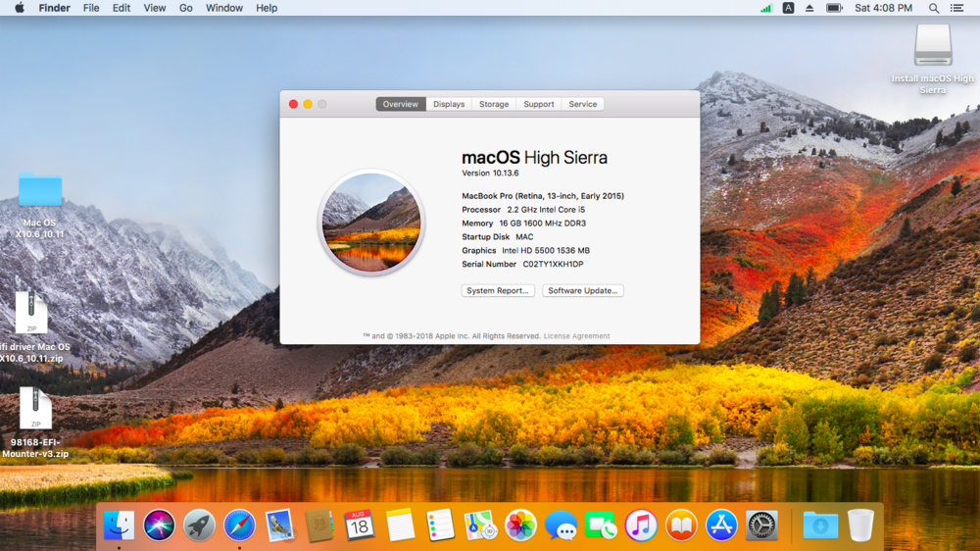980x551 pixels.
Task: Open the Photos app in dock
Action: [520, 526]
